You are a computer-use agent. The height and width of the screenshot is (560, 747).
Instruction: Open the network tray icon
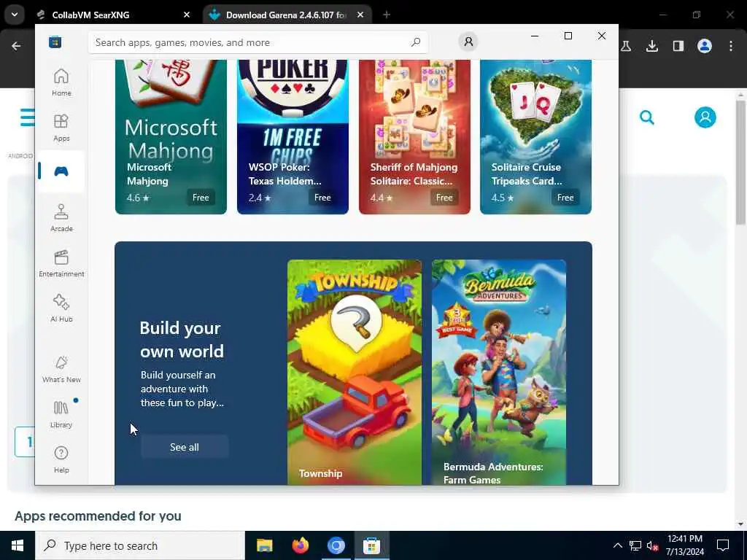pyautogui.click(x=635, y=545)
